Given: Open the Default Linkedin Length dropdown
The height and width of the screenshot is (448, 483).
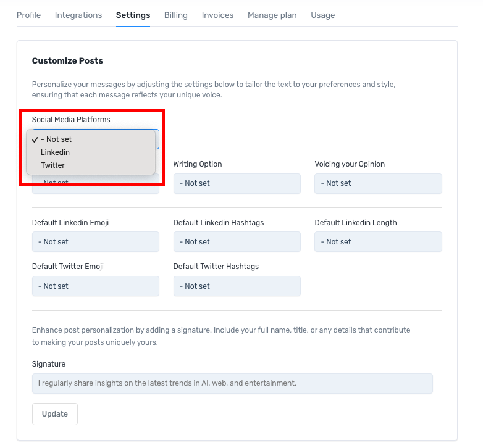Looking at the screenshot, I should [378, 242].
